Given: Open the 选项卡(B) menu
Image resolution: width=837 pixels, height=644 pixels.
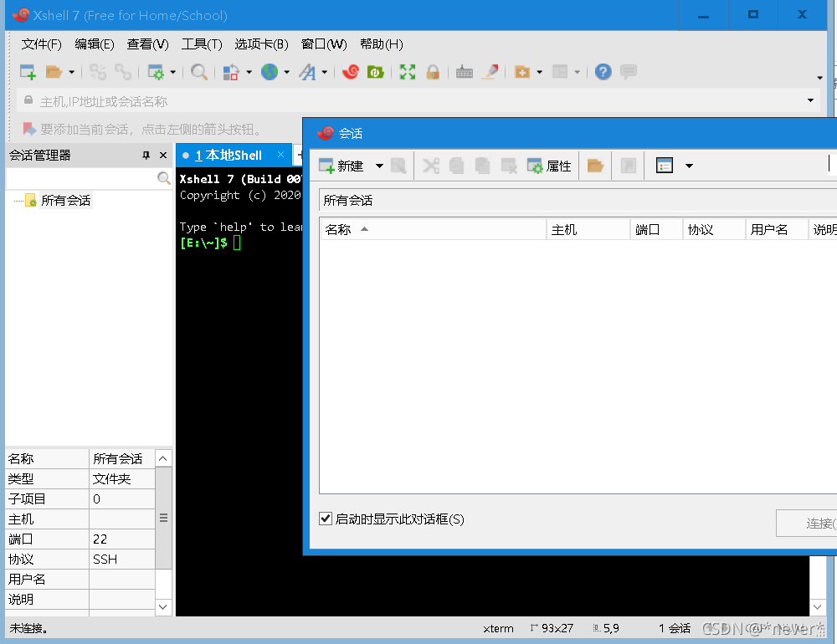Looking at the screenshot, I should (261, 44).
